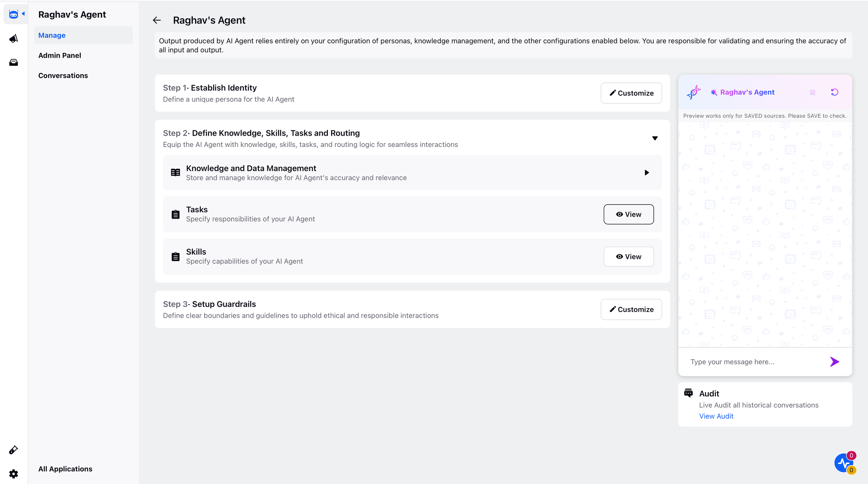This screenshot has width=868, height=484.
Task: Open the View Audit link
Action: pos(716,416)
